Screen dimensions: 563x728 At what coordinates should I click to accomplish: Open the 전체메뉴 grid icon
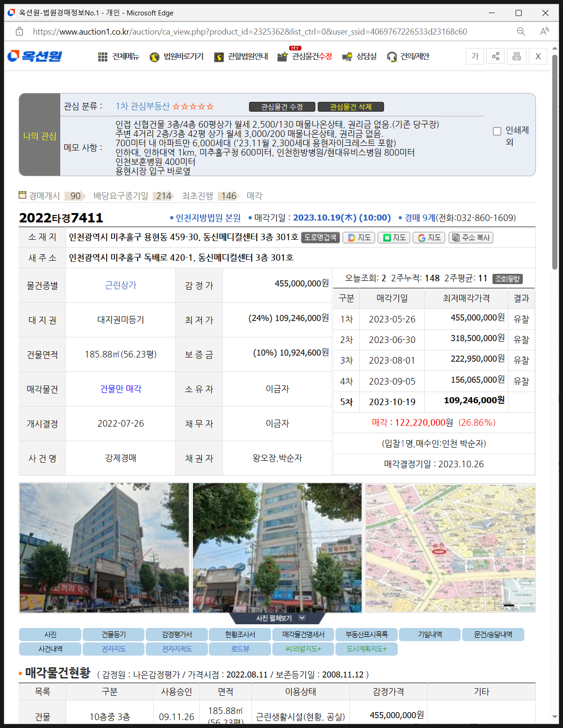point(103,56)
